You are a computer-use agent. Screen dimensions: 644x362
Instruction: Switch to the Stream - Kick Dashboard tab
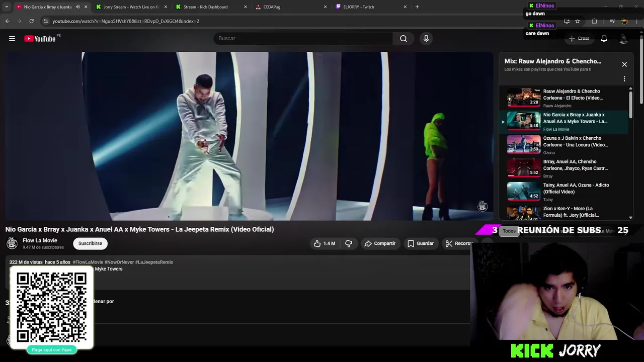click(x=211, y=7)
